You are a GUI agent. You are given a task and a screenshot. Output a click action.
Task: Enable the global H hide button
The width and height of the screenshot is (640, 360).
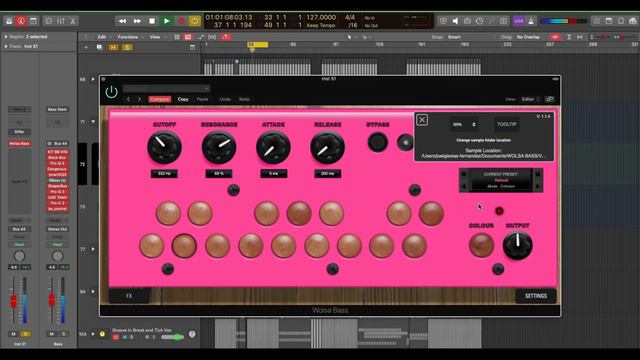pyautogui.click(x=113, y=47)
